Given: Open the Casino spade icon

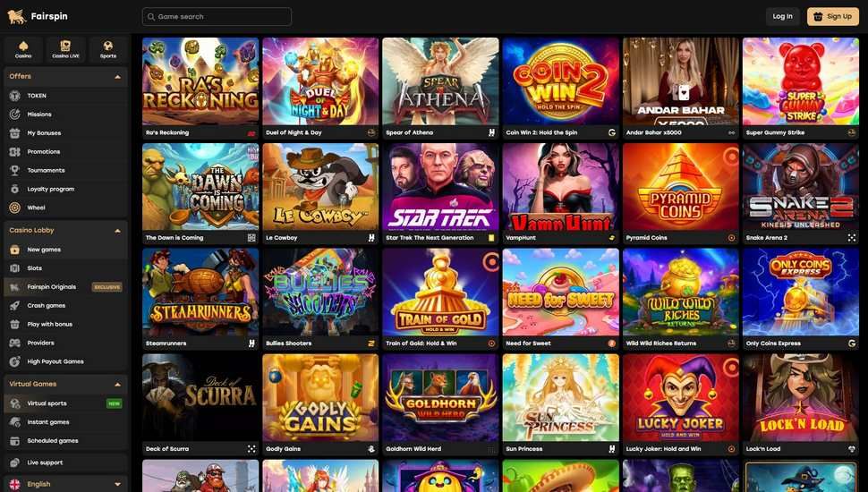Looking at the screenshot, I should point(23,46).
